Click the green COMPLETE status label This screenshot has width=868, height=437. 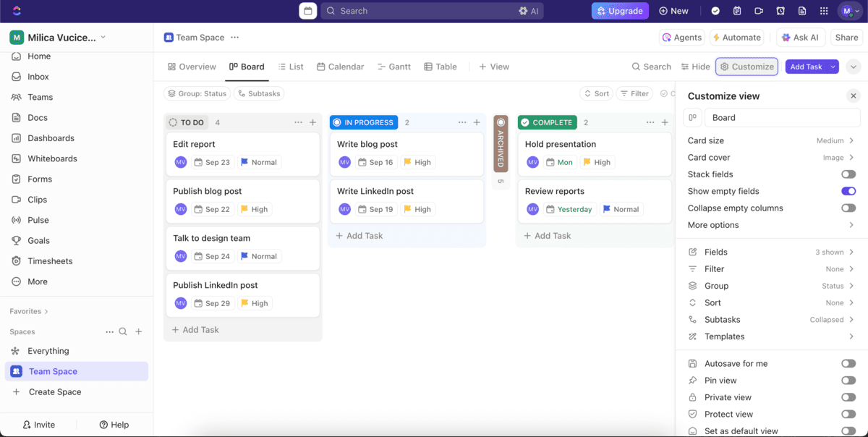pos(547,122)
